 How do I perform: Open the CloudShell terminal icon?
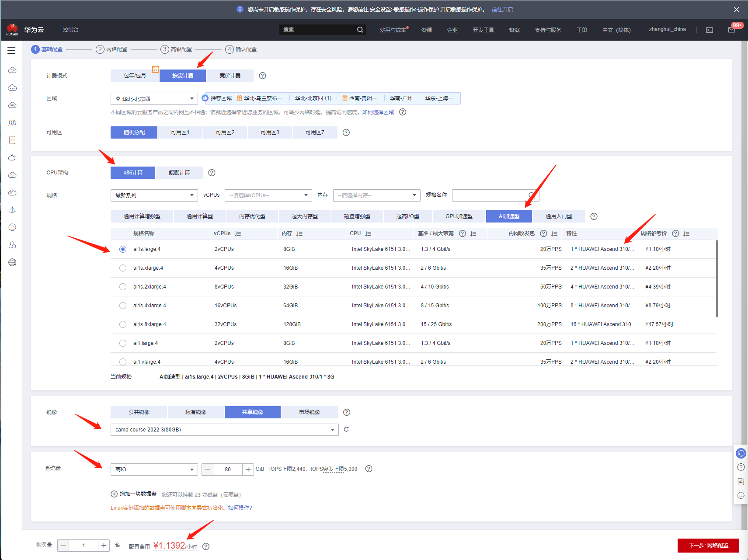710,30
